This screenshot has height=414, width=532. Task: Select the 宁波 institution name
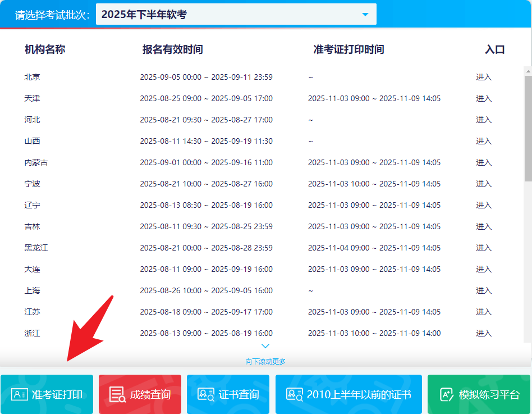tap(33, 184)
